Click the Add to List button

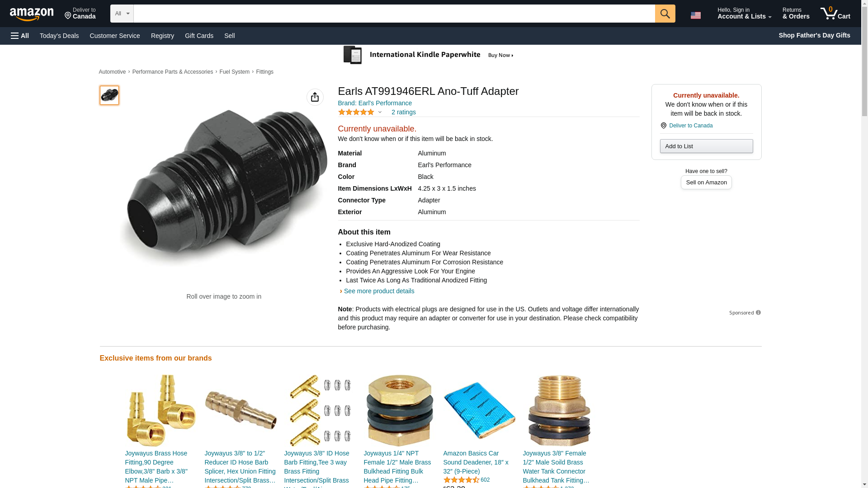706,146
